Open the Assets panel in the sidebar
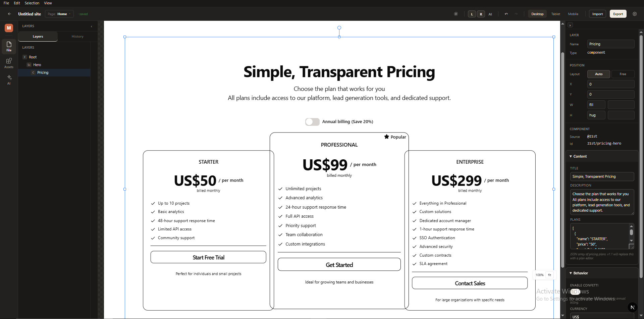Screen dimensions: 644x319 tap(9, 63)
